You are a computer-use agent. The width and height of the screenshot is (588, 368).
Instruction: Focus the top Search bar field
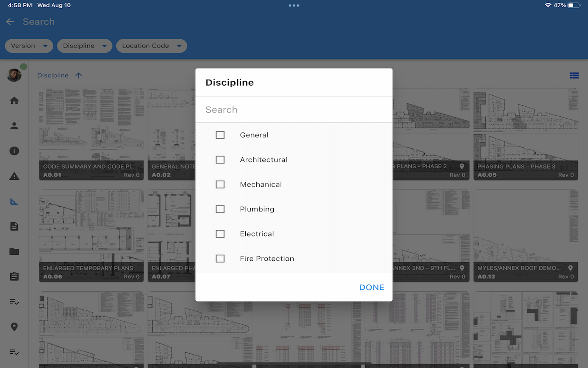pos(39,22)
